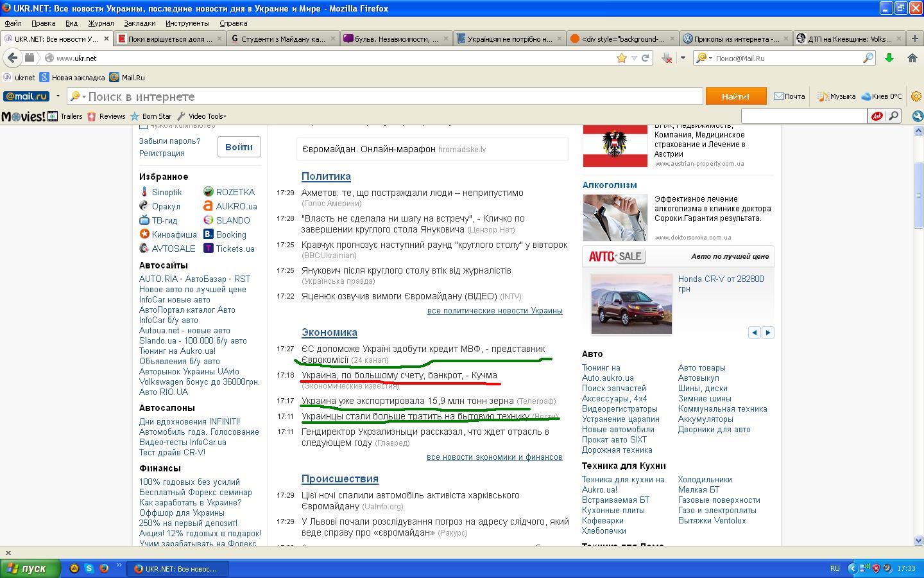Open dropdown arrow next to the @mail.ru logo

pyautogui.click(x=58, y=96)
